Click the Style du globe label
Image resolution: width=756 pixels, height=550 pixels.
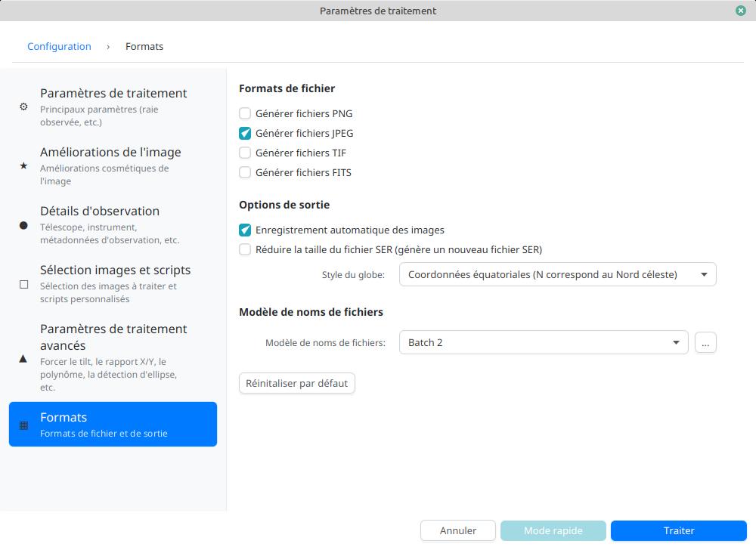click(353, 275)
